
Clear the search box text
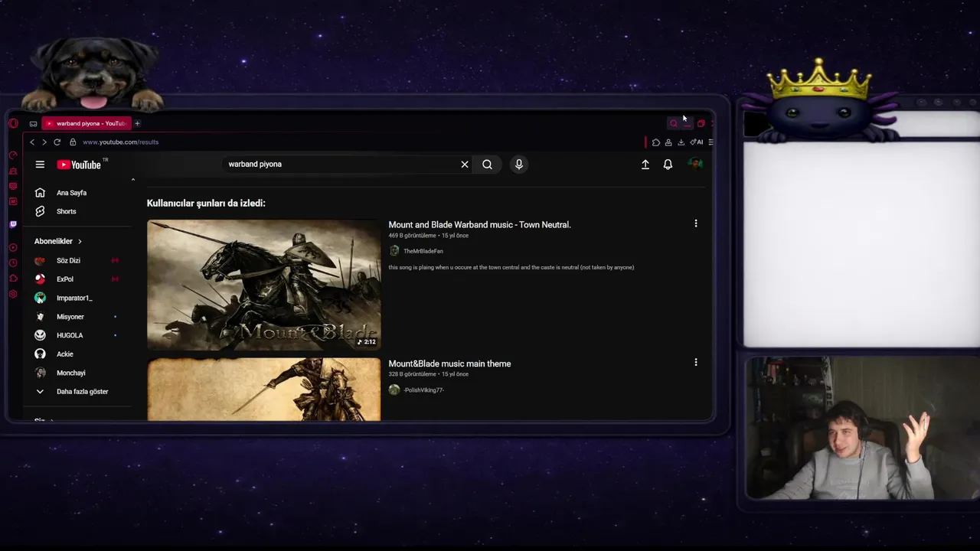pos(465,165)
